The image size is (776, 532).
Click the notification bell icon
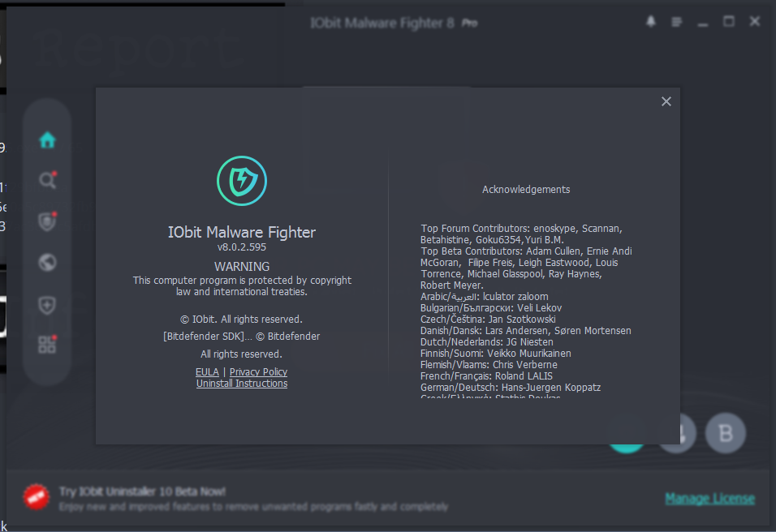click(651, 22)
